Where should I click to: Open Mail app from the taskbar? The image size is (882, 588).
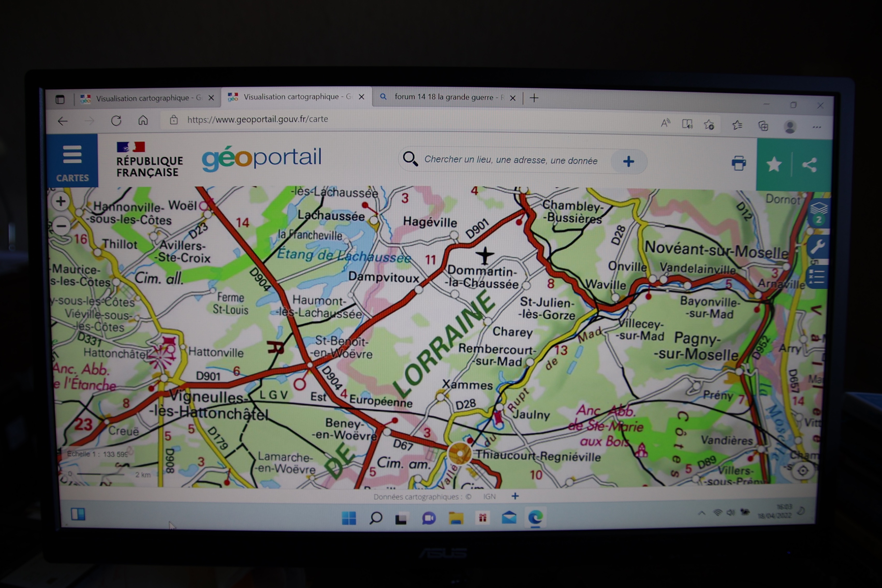[x=509, y=518]
